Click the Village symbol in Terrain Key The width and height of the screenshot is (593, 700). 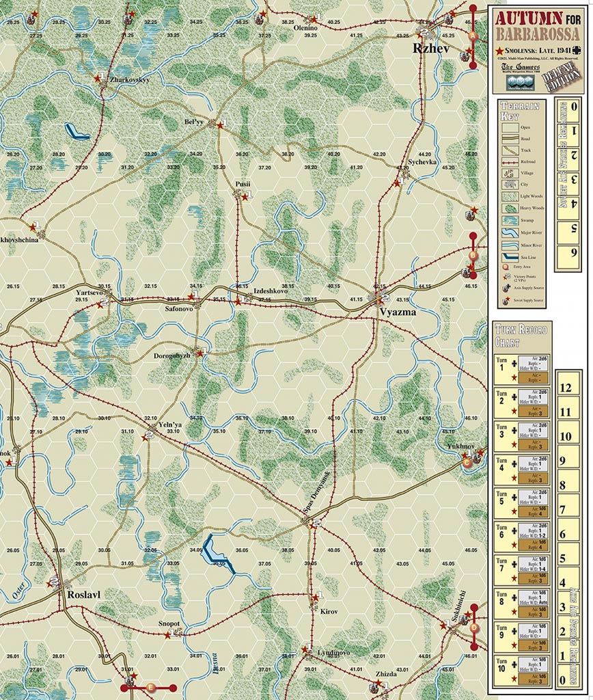(509, 173)
